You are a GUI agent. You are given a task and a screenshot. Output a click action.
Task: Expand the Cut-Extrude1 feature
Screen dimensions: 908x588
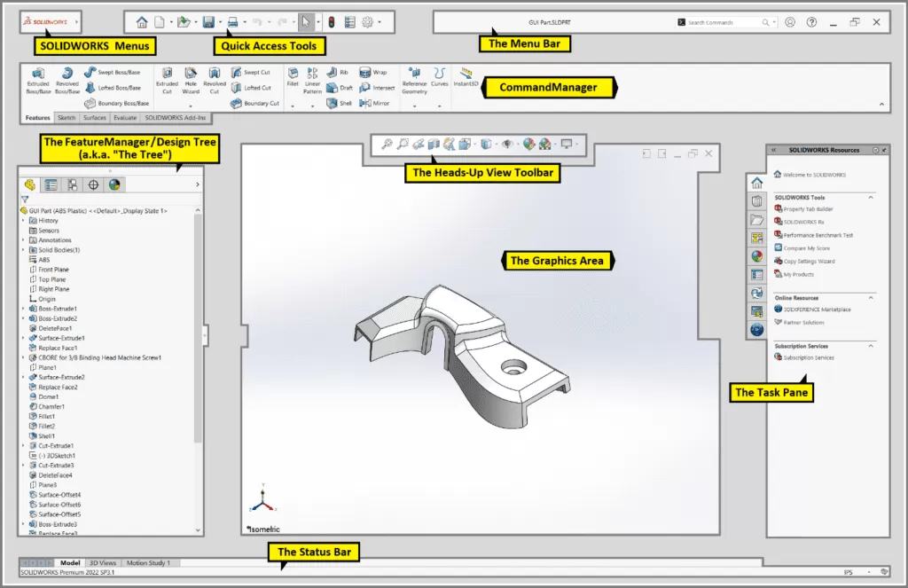24,446
